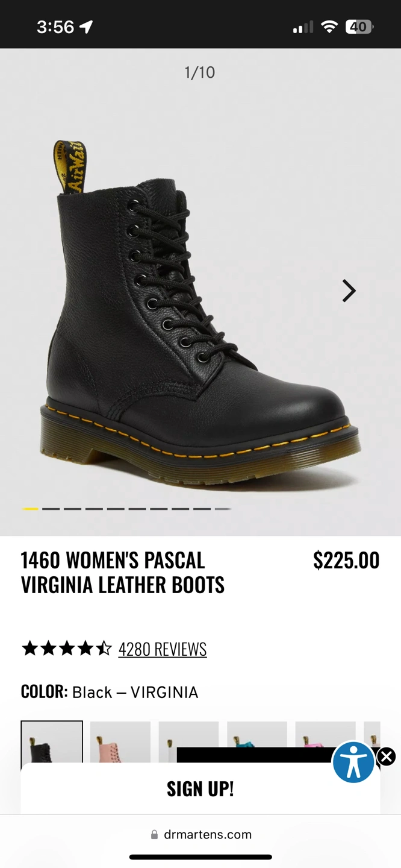
Task: Tap the battery indicator showing 40
Action: pos(359,27)
